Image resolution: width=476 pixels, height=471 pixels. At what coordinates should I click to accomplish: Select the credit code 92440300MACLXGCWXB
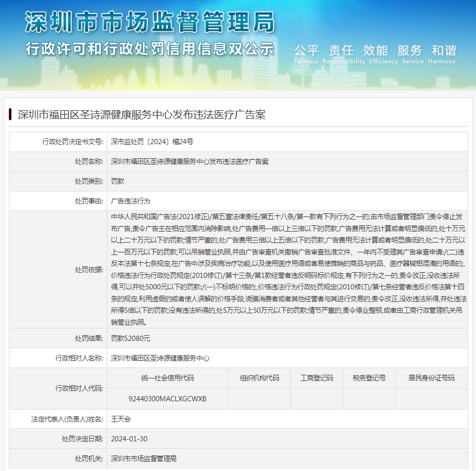click(168, 399)
